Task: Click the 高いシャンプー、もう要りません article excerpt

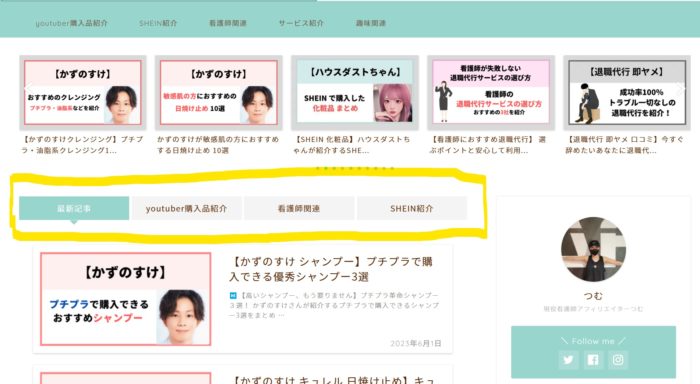Action: coord(334,305)
